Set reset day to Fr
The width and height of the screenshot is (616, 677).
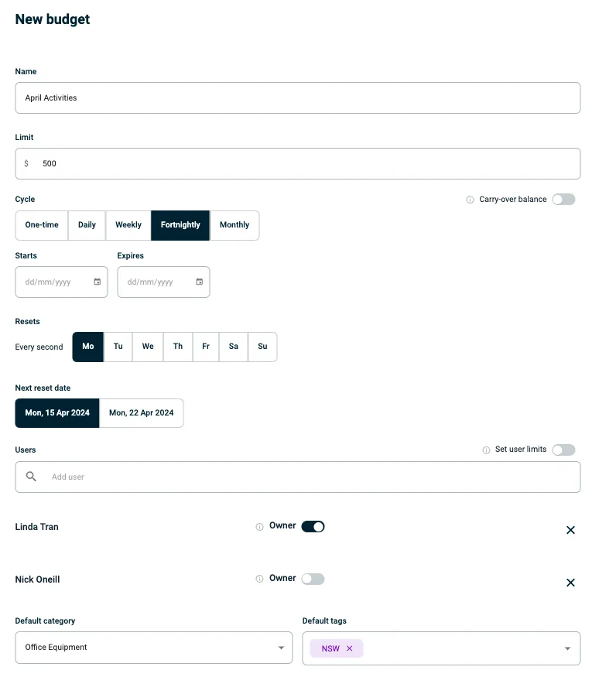[x=206, y=347]
